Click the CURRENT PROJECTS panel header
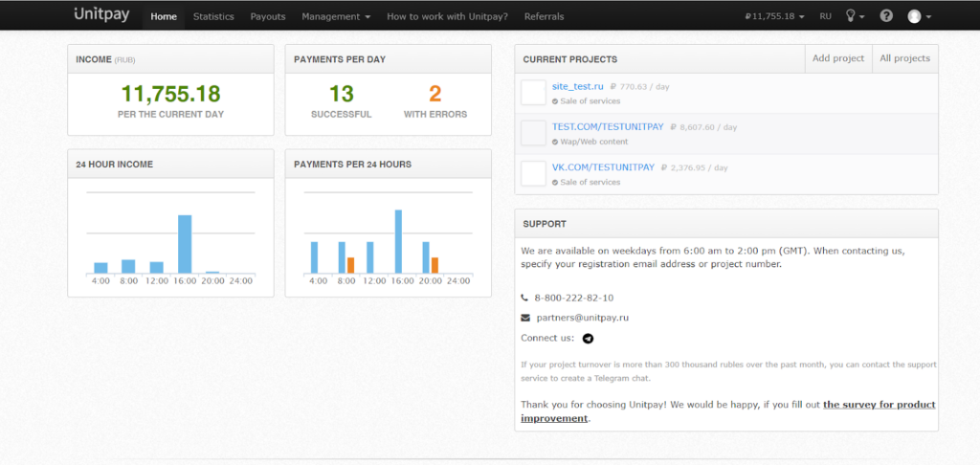Viewport: 980px width, 465px height. 659,59
